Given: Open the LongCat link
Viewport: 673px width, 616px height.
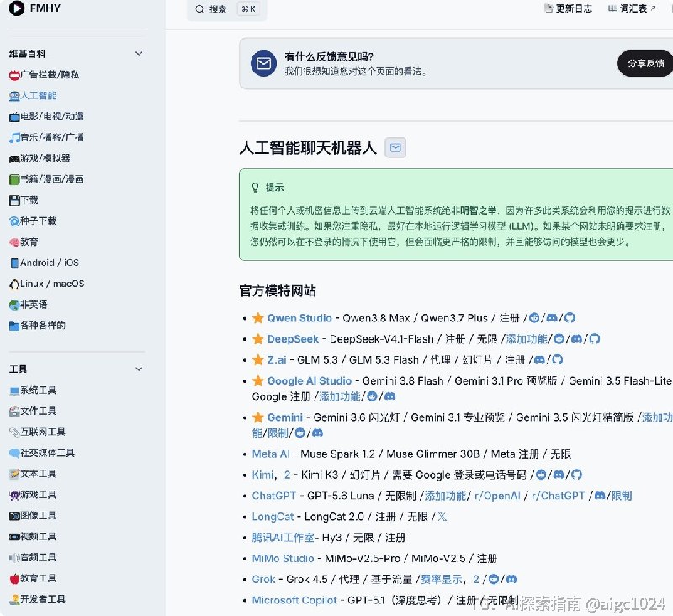Looking at the screenshot, I should (x=273, y=517).
